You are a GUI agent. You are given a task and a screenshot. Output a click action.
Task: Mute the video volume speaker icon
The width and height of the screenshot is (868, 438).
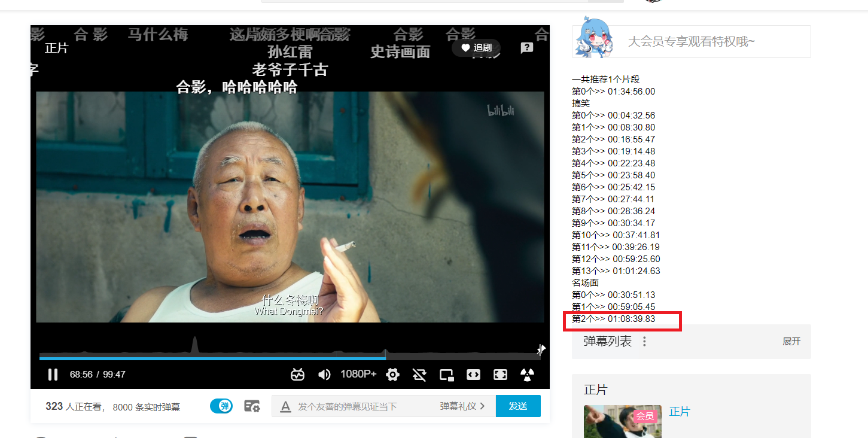click(324, 375)
